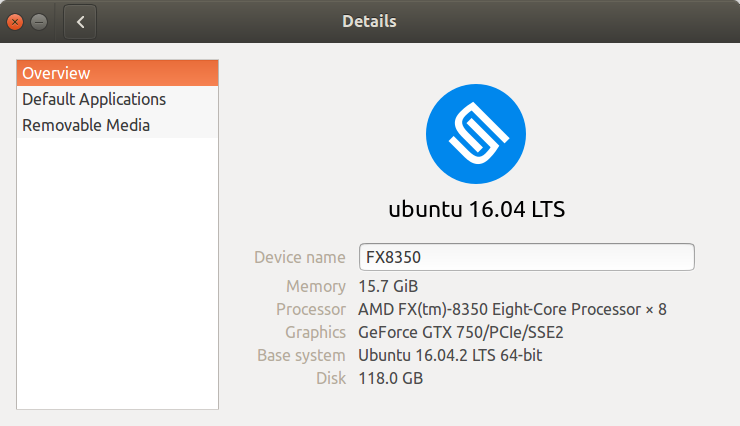Viewport: 740px width, 426px height.
Task: Click the ubuntu 16.04 LTS heading
Action: tap(477, 209)
